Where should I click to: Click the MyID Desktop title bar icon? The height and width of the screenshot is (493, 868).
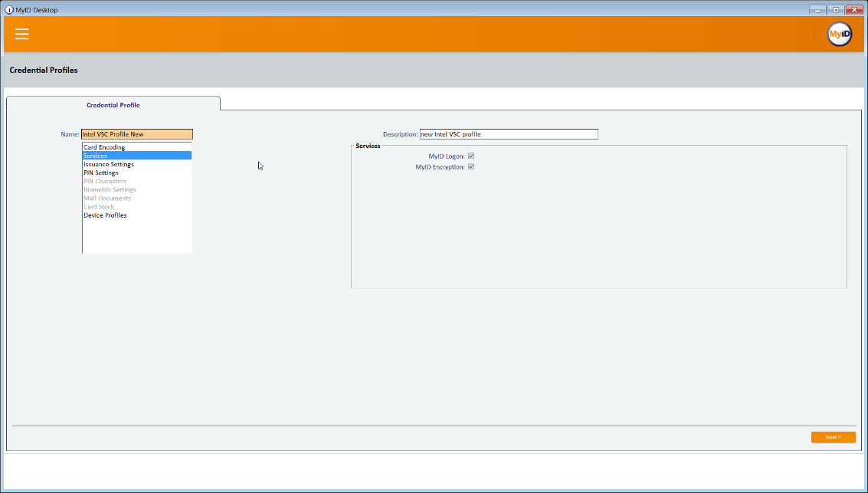[9, 10]
